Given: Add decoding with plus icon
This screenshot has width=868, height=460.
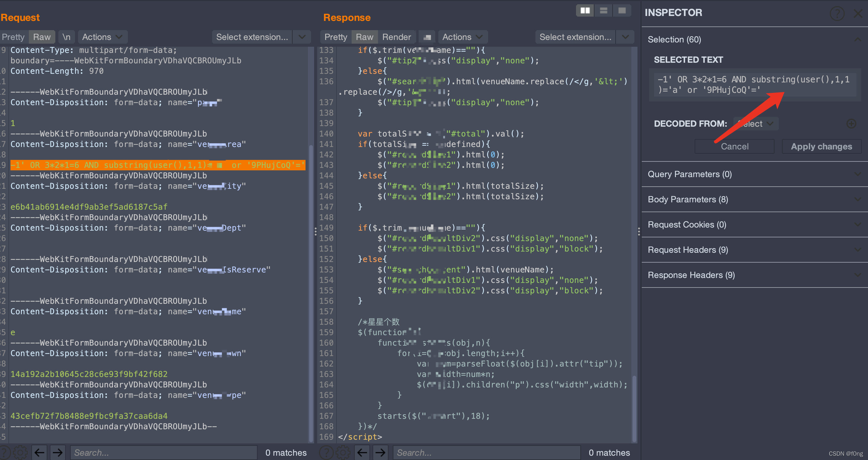Looking at the screenshot, I should point(851,124).
